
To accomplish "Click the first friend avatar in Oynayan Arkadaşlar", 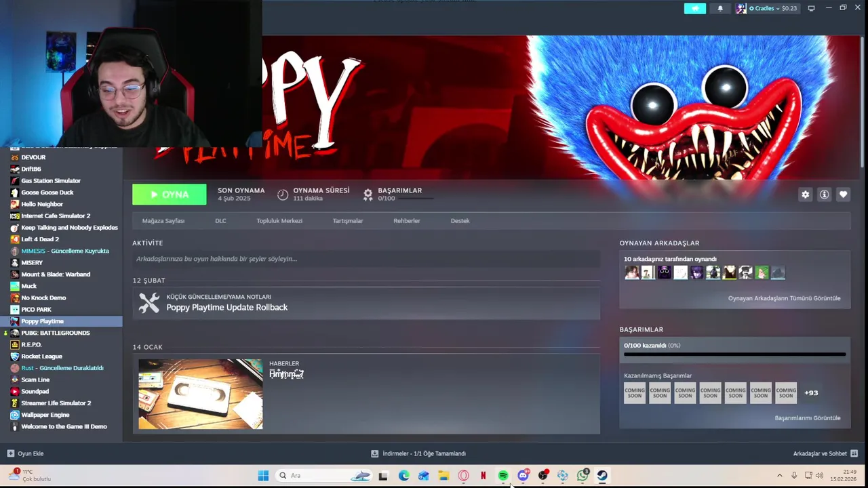I will point(631,272).
